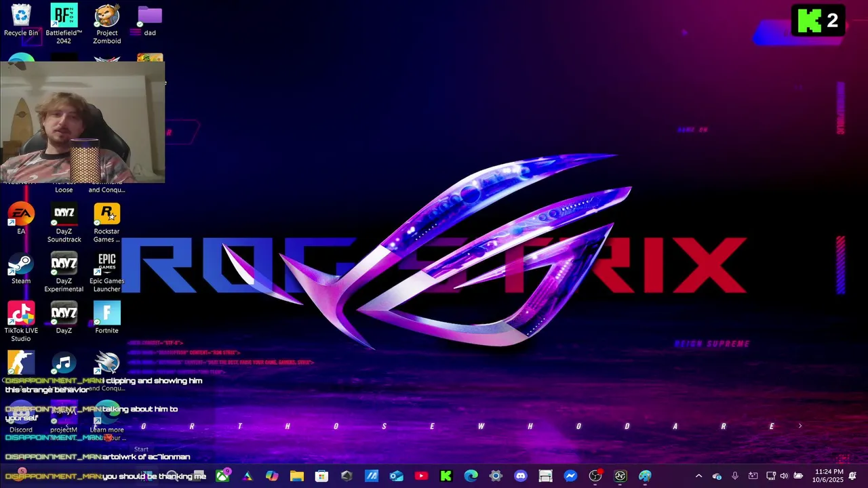
Task: Open the Xbox app in the taskbar
Action: click(222, 476)
